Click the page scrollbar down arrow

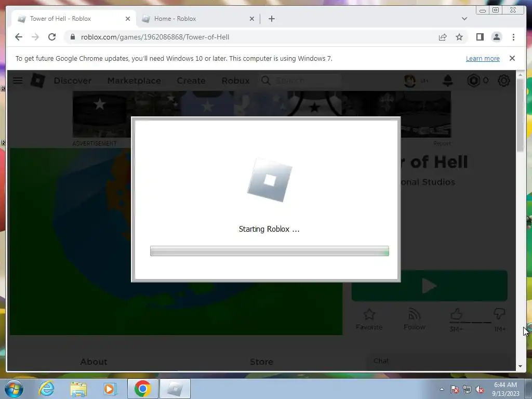point(521,366)
